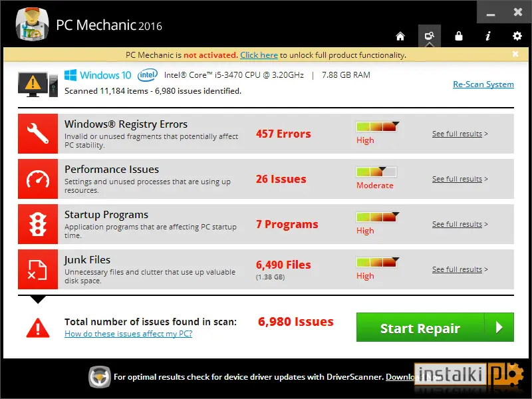Dismiss the not activated notification bar
Viewport: 532px width, 399px height.
coord(515,54)
